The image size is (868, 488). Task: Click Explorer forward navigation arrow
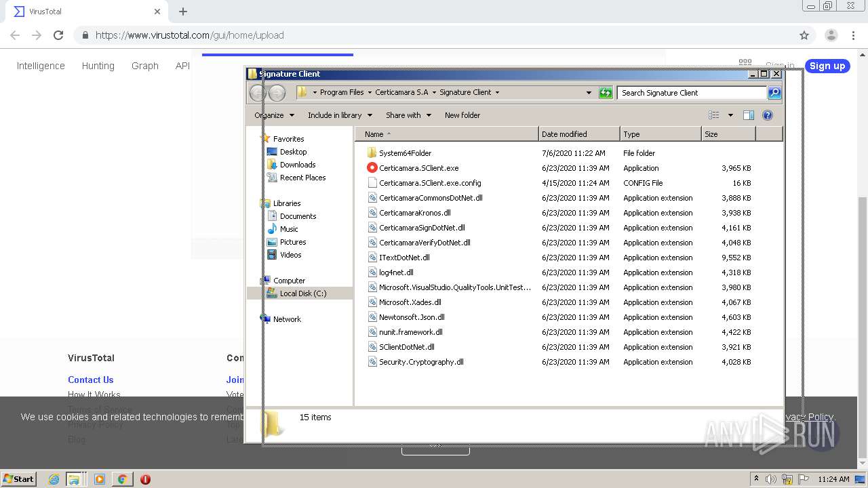277,93
